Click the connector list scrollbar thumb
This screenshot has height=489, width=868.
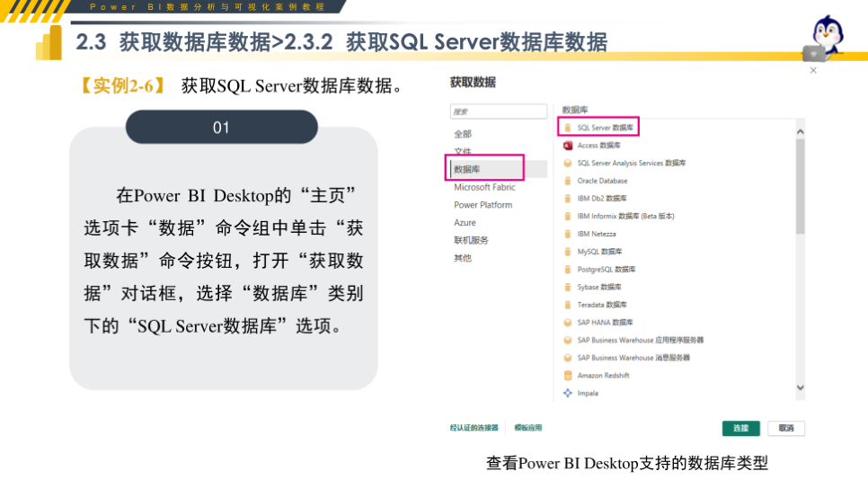(x=800, y=186)
